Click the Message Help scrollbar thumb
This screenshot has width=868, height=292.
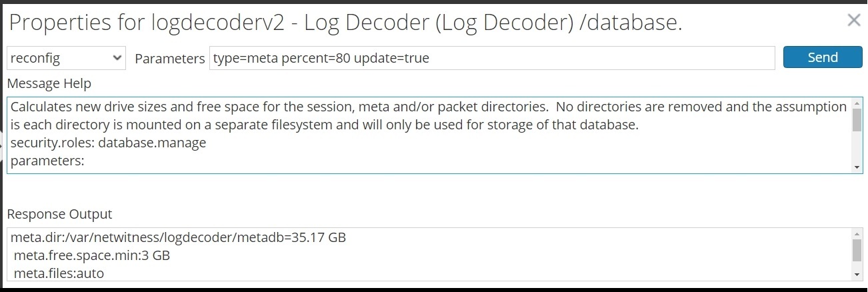pyautogui.click(x=857, y=120)
